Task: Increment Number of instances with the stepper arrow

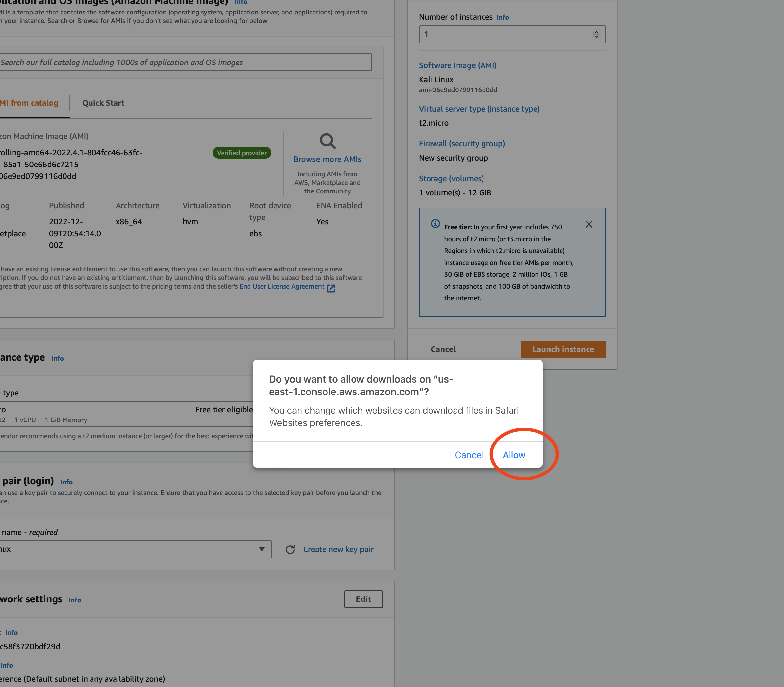Action: (597, 32)
